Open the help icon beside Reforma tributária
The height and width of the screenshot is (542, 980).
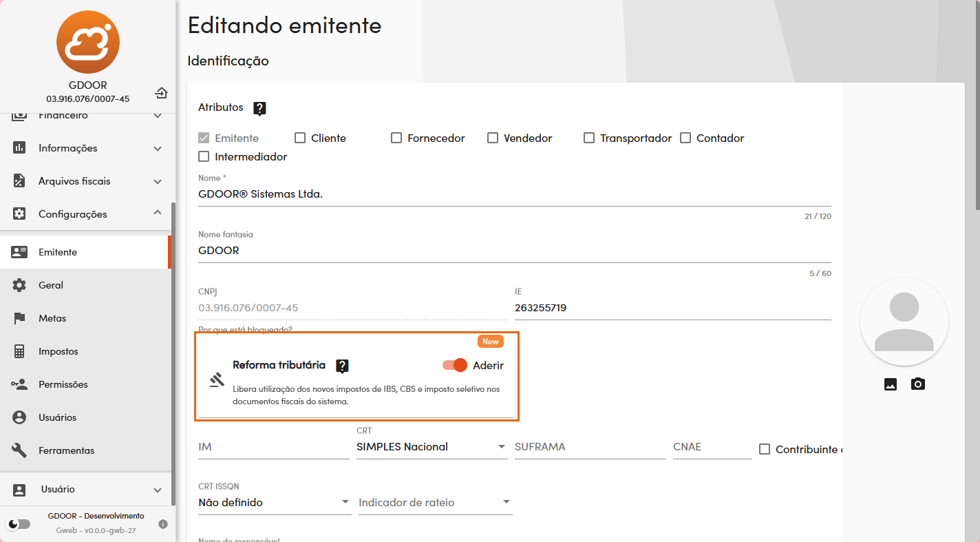pyautogui.click(x=342, y=366)
